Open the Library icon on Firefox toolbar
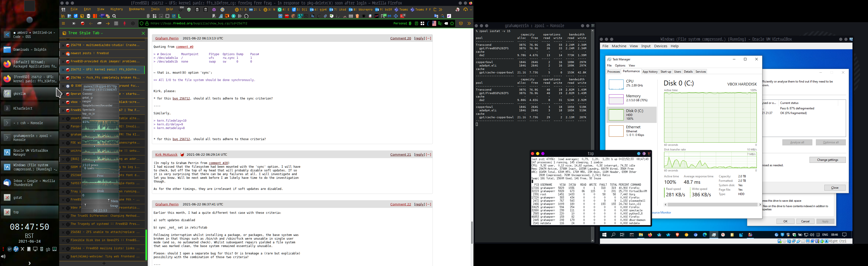The width and height of the screenshot is (868, 266). (63, 16)
